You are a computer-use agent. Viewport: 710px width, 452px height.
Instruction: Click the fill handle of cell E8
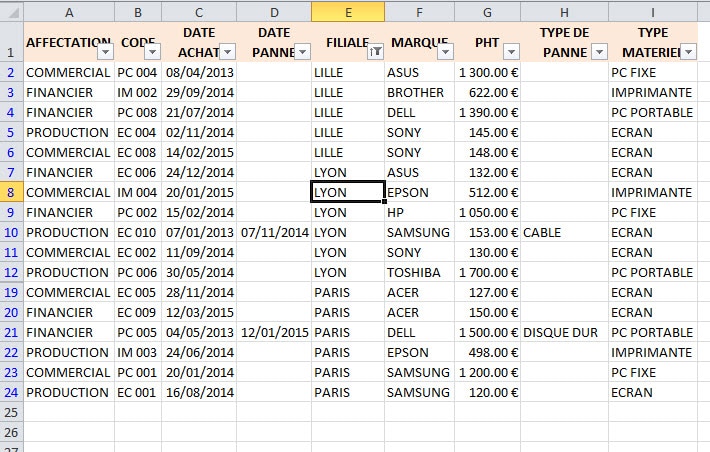click(x=384, y=202)
